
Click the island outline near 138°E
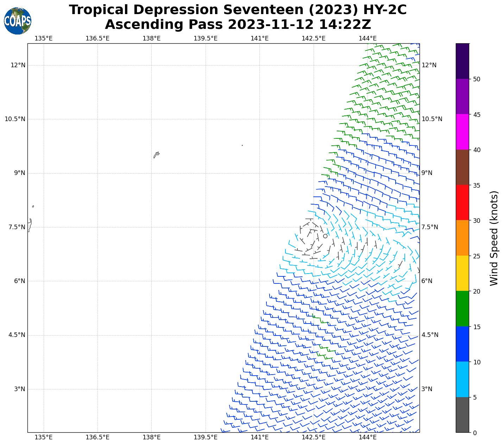coord(156,155)
